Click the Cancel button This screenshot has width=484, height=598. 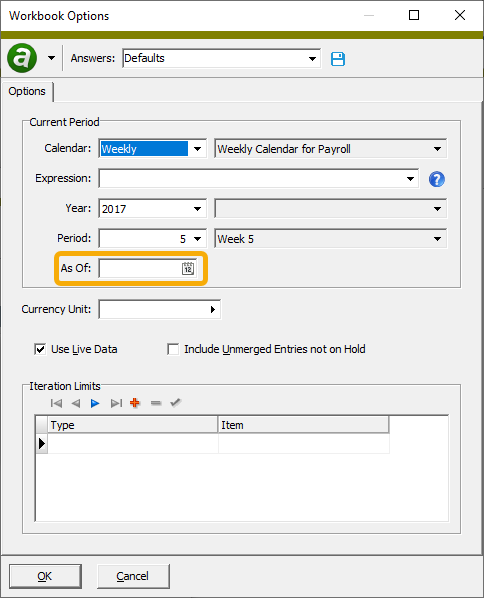pyautogui.click(x=133, y=576)
